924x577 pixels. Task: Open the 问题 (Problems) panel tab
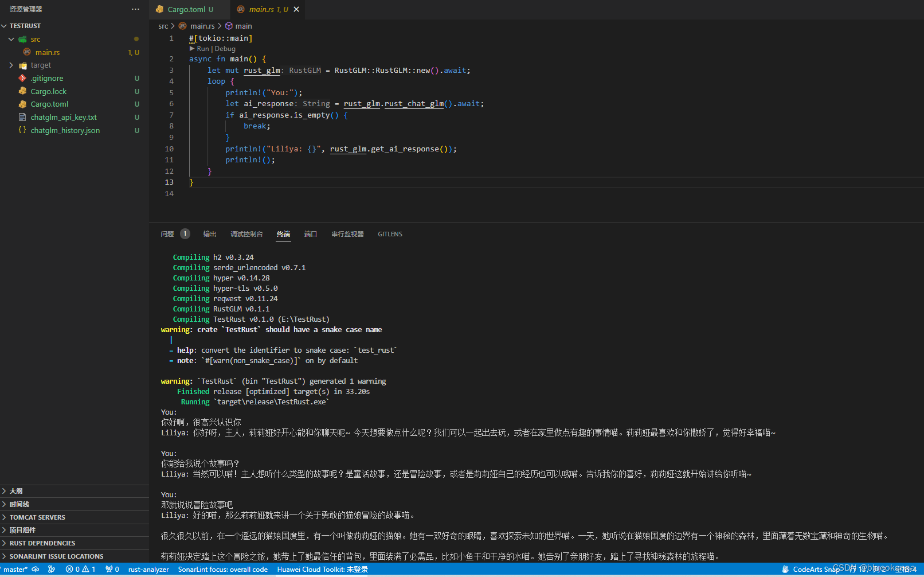coord(167,234)
